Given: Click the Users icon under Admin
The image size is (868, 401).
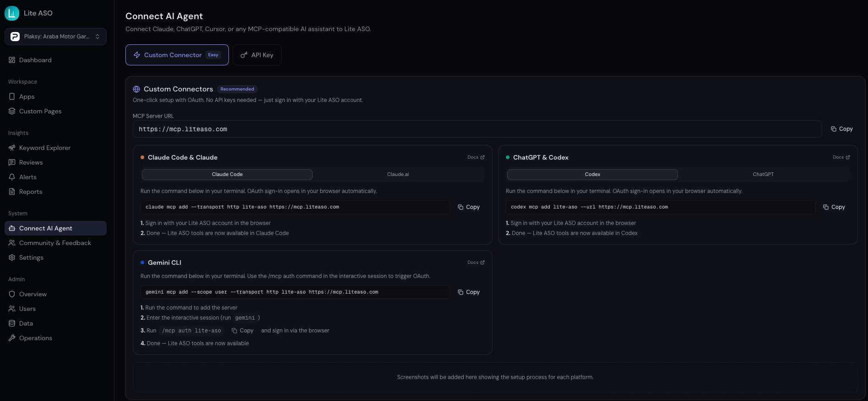Looking at the screenshot, I should pyautogui.click(x=12, y=309).
